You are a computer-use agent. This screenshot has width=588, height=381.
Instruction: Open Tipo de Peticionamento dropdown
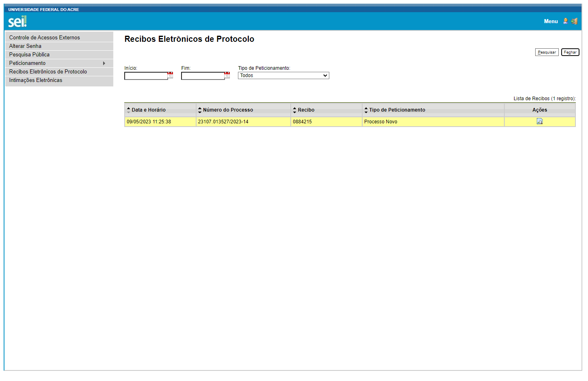(x=283, y=75)
